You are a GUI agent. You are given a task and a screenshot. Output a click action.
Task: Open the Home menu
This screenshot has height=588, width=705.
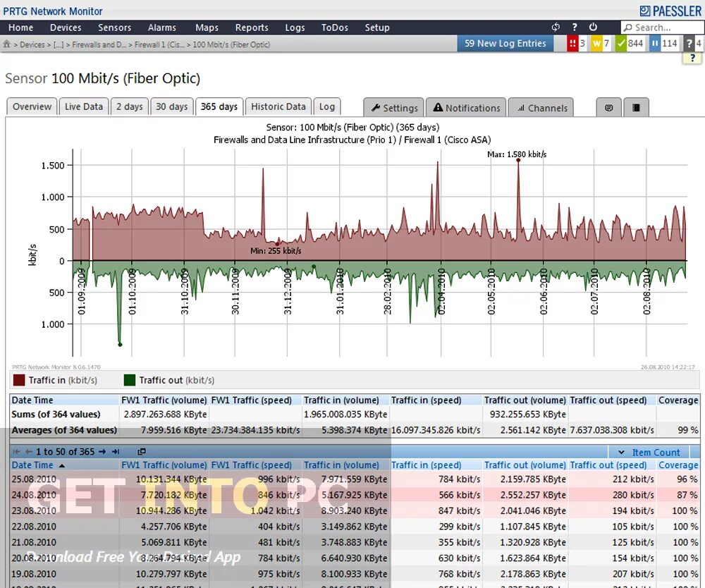click(x=20, y=27)
